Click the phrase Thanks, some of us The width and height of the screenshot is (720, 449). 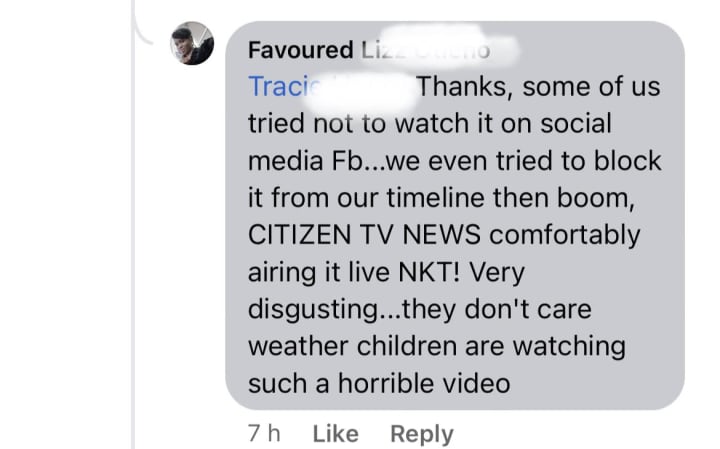point(538,86)
